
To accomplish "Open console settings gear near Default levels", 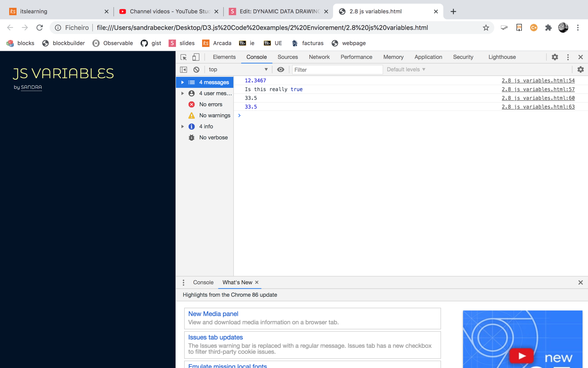I will point(580,70).
